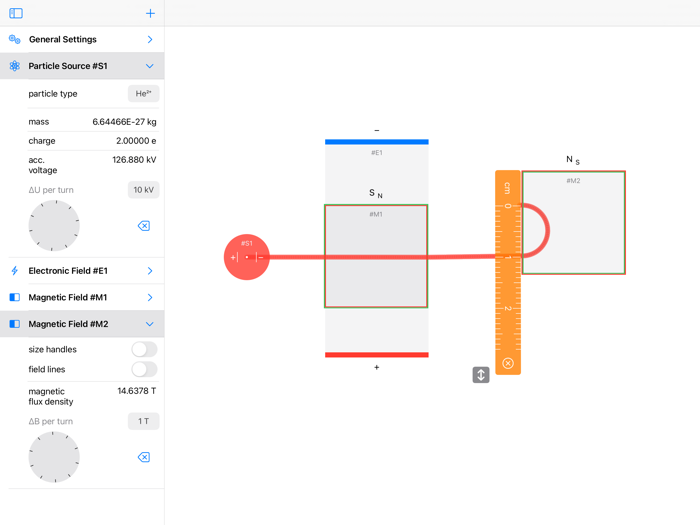Click the particle type label
This screenshot has width=700, height=525.
pyautogui.click(x=53, y=94)
